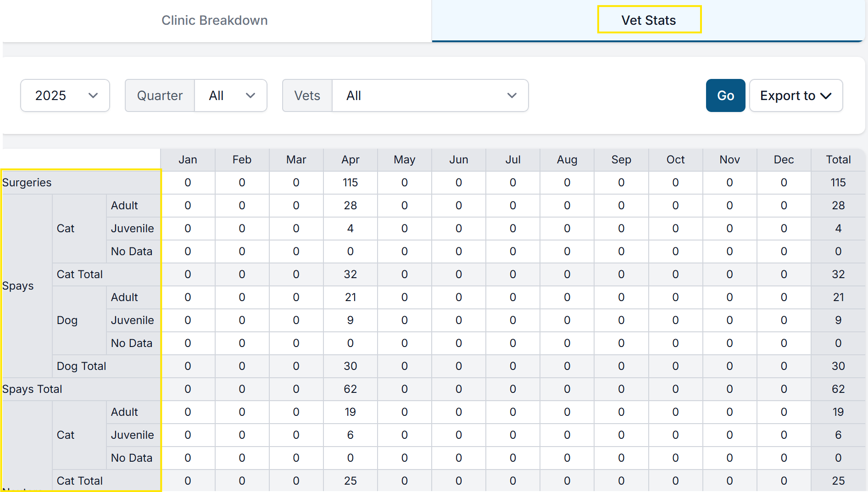Expand the Quarter All dropdown

pyautogui.click(x=231, y=95)
